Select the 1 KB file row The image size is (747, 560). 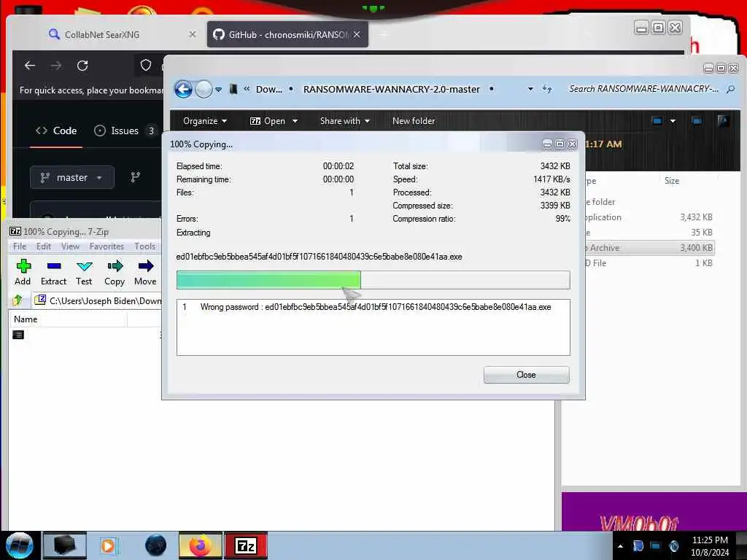650,262
